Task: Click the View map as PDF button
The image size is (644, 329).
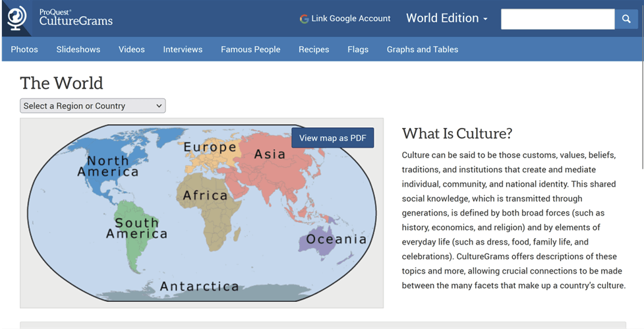Action: (332, 138)
